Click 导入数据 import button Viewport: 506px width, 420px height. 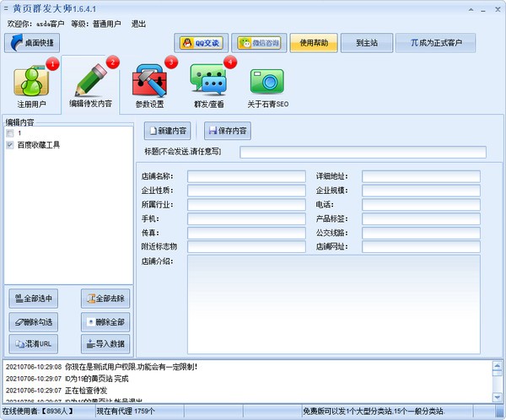105,344
